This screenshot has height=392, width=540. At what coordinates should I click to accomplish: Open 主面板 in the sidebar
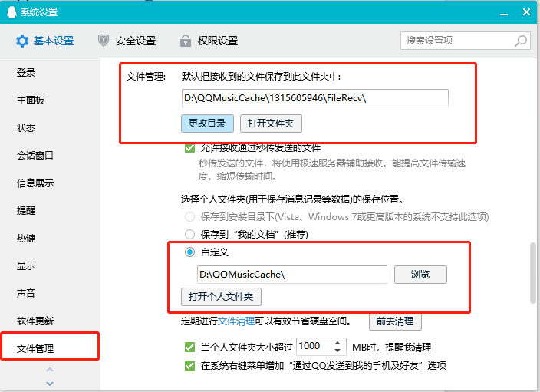(31, 100)
